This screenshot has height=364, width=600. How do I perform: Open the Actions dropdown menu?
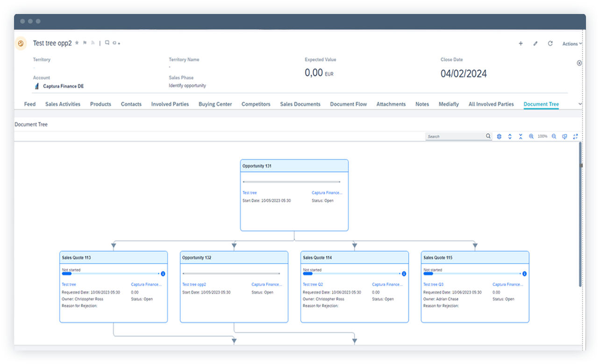pos(571,43)
